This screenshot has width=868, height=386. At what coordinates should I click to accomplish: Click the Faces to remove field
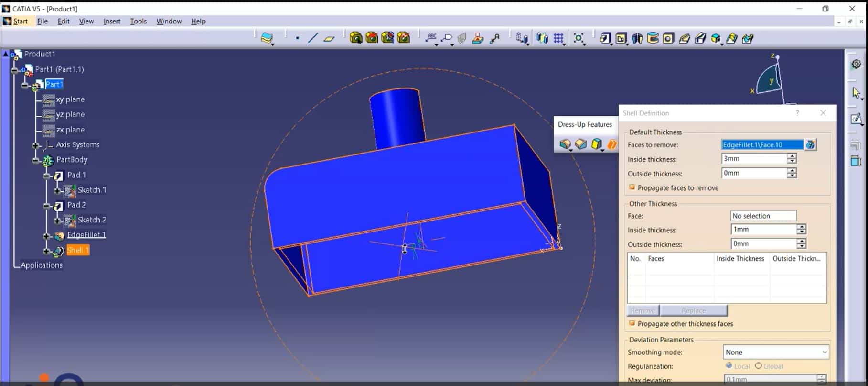click(x=762, y=144)
